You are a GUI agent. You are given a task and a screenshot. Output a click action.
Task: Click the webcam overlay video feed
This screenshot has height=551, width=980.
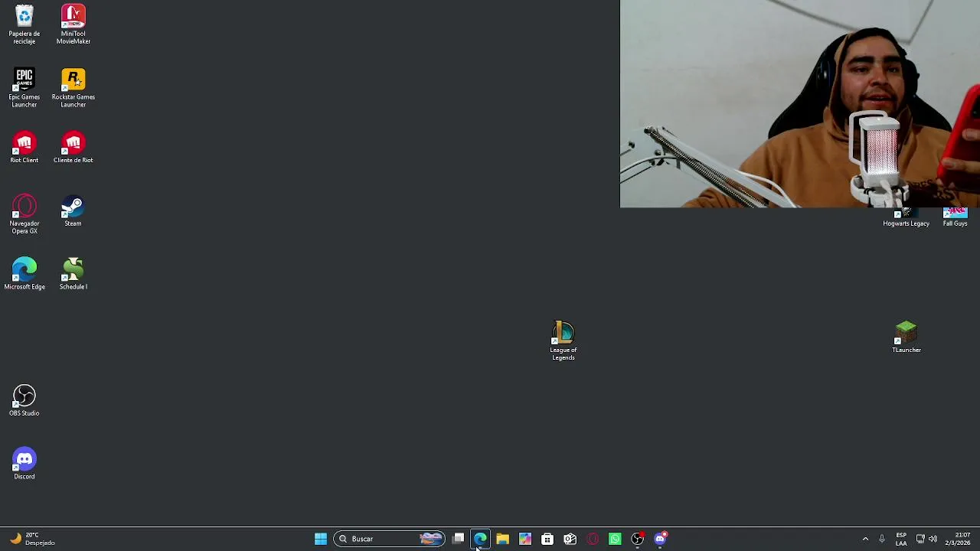[x=799, y=103]
